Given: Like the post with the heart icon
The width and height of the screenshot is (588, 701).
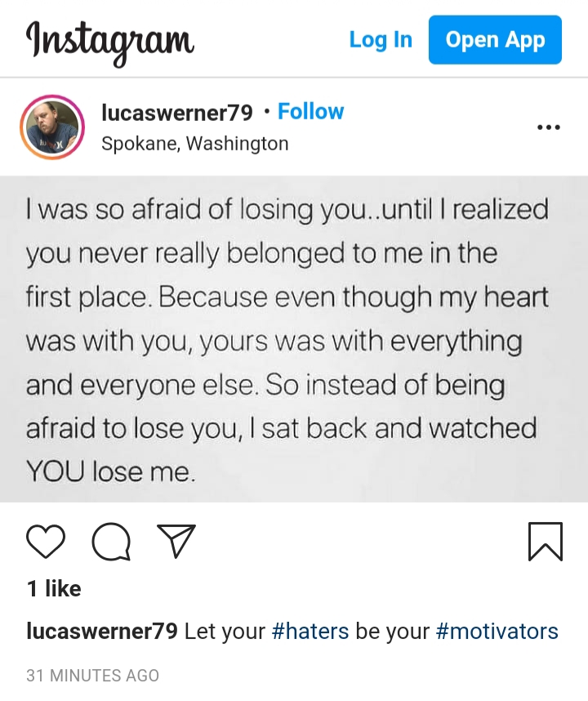Looking at the screenshot, I should pos(46,541).
